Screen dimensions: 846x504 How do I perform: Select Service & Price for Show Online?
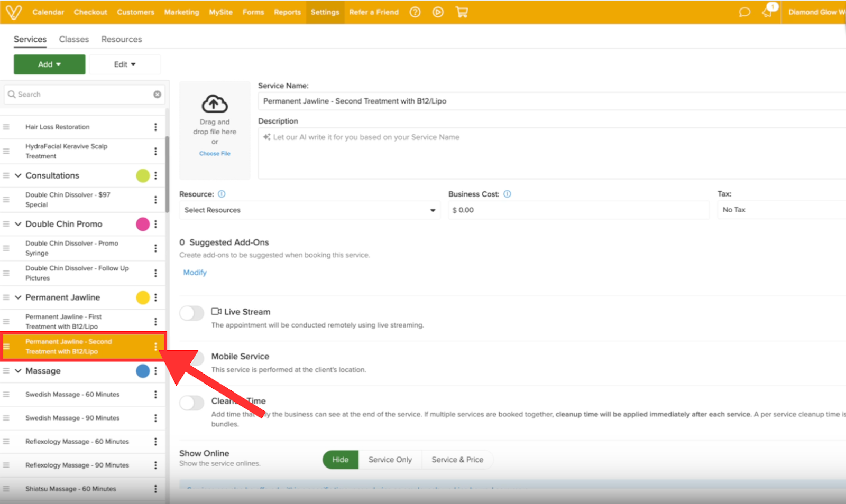pyautogui.click(x=457, y=460)
